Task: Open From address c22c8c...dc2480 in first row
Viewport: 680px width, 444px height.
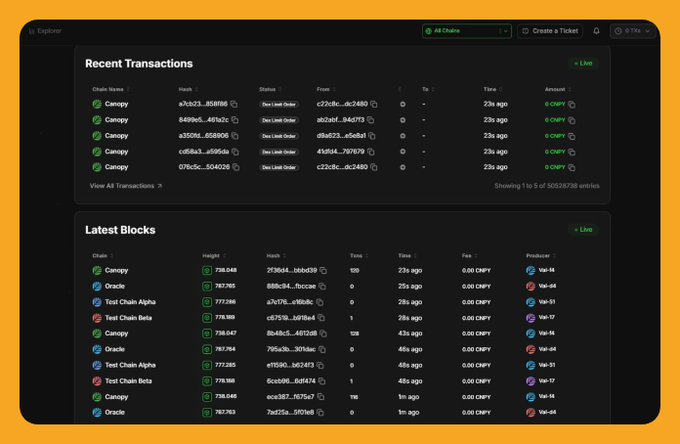Action: (342, 104)
